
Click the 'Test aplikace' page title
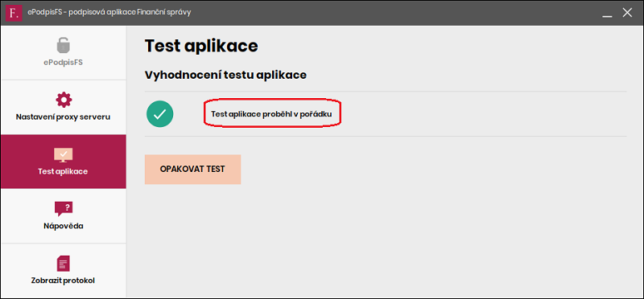[x=201, y=46]
